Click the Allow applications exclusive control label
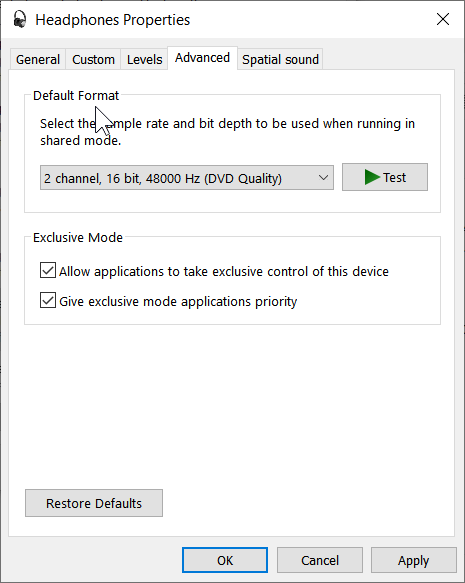 point(224,271)
